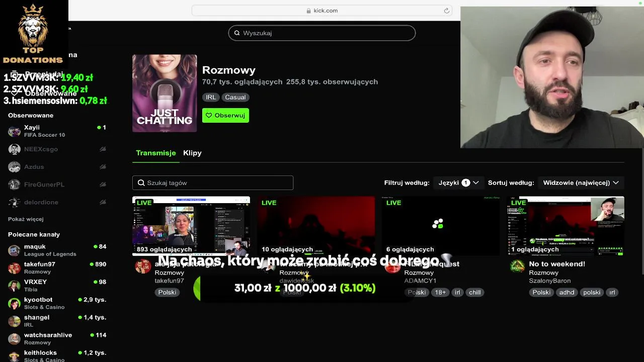Image resolution: width=644 pixels, height=362 pixels.
Task: Open recommended channel maquk
Action: coord(57,250)
